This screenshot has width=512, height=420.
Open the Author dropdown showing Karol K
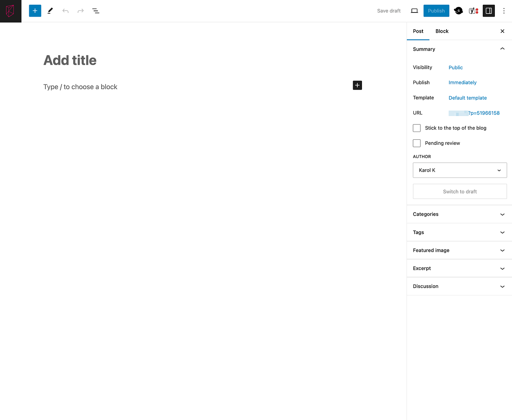click(459, 170)
